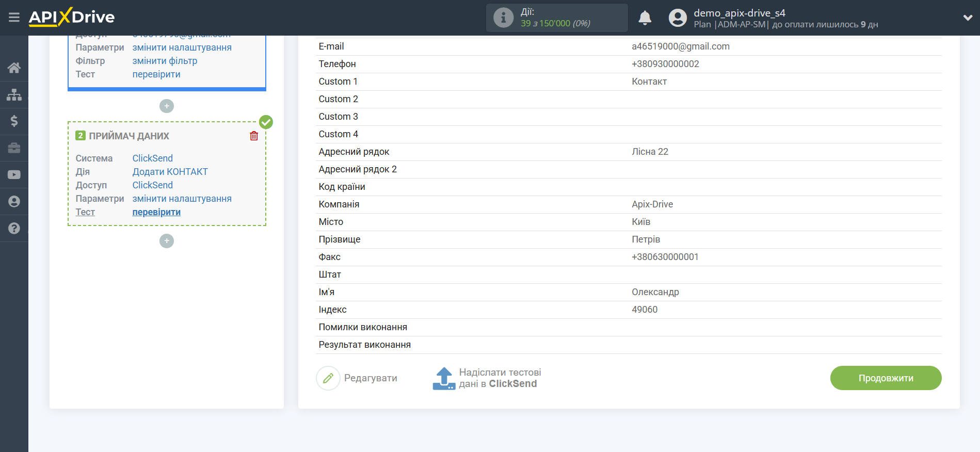Click змінити фільтр link
Viewport: 980px width, 452px height.
[165, 61]
